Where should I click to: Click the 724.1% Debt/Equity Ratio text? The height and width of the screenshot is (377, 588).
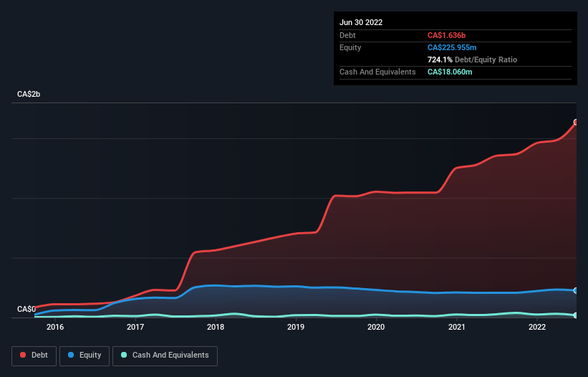[472, 59]
